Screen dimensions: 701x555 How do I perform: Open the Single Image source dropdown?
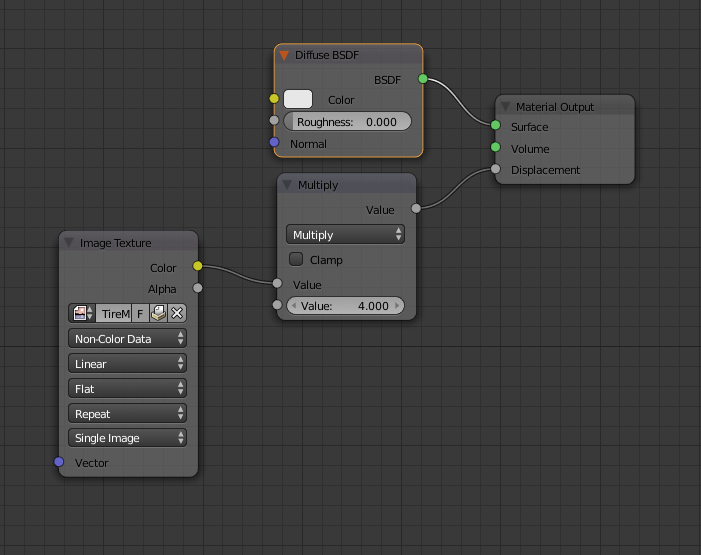tap(127, 438)
